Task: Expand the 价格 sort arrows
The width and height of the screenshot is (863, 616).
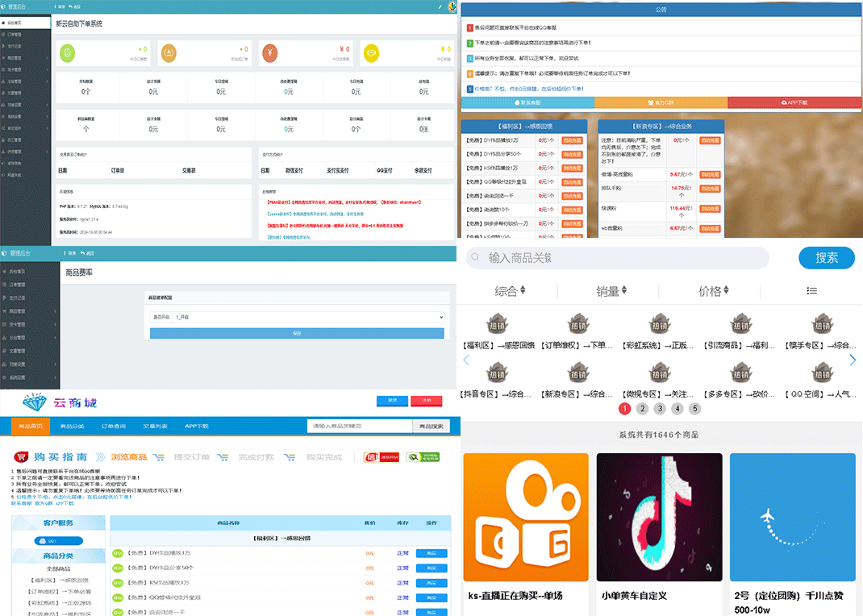Action: [x=713, y=291]
